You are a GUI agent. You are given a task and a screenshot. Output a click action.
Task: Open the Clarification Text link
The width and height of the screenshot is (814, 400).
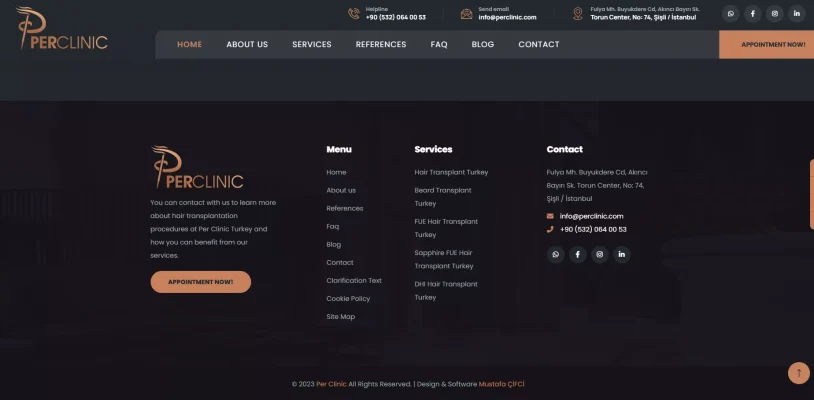click(x=354, y=281)
